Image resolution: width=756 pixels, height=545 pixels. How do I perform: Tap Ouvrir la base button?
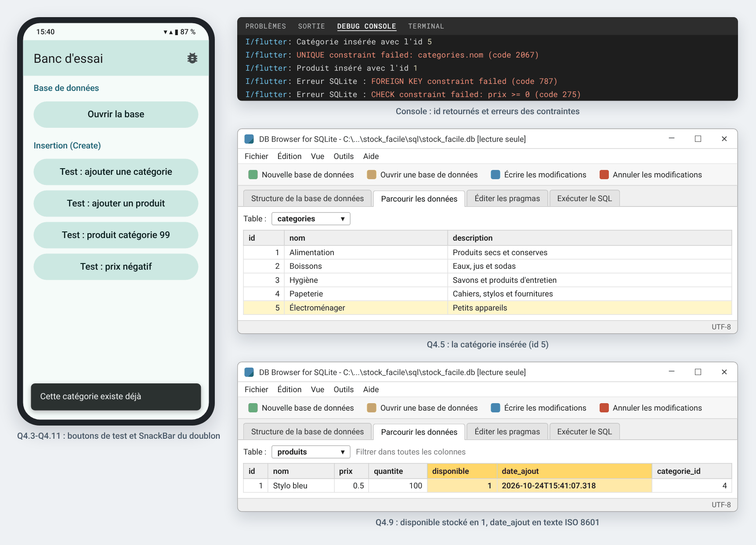pos(116,115)
